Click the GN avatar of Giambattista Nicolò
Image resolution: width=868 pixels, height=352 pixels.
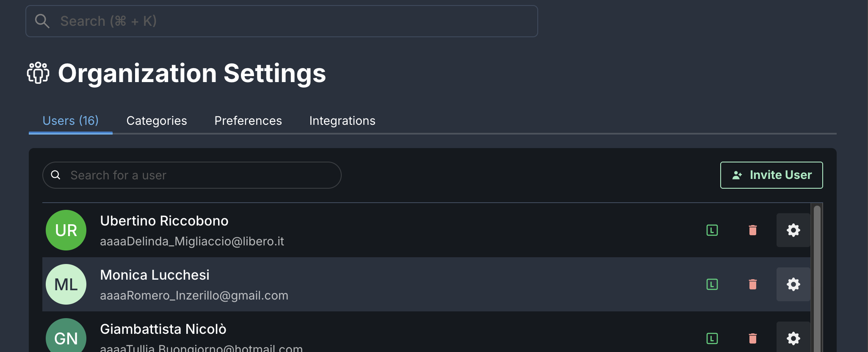coord(66,338)
